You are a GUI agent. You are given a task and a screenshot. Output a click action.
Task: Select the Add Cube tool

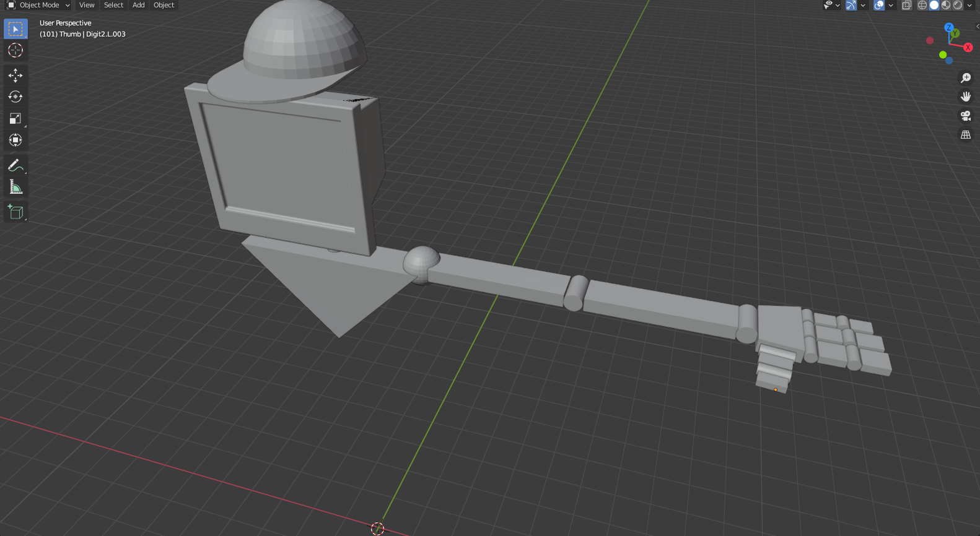click(x=15, y=212)
